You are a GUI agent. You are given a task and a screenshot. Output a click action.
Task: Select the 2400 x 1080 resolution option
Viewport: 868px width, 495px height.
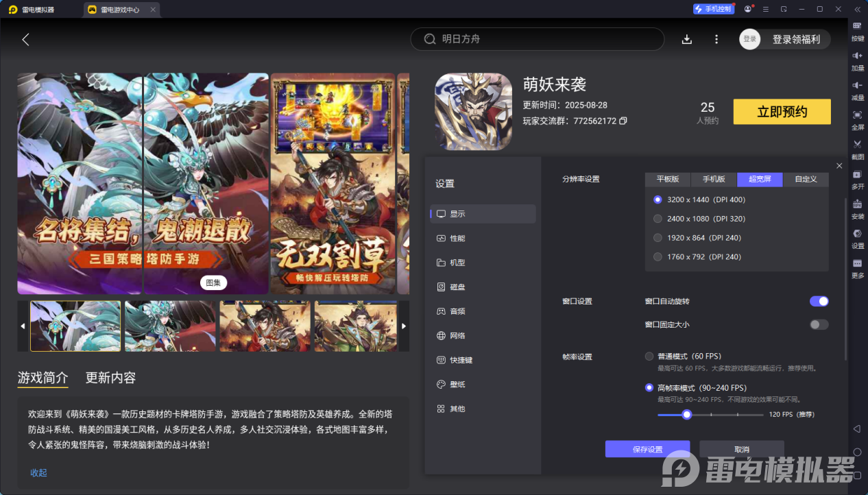[x=658, y=219]
